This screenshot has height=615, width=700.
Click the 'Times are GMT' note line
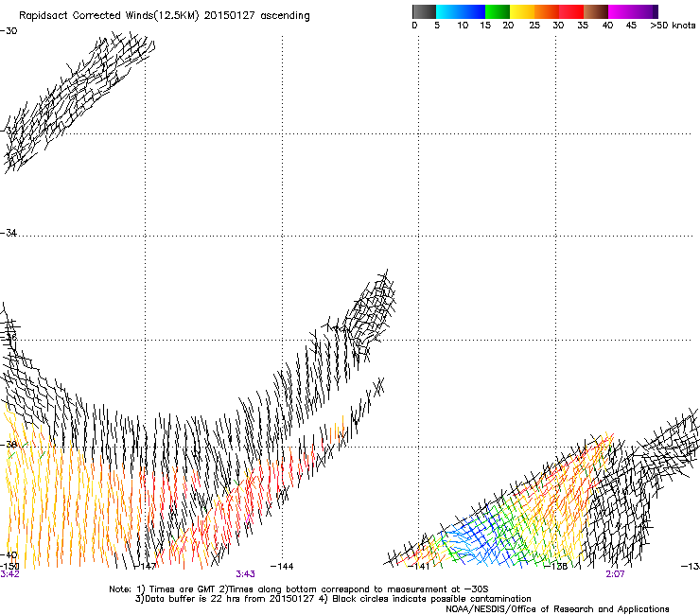[x=299, y=589]
